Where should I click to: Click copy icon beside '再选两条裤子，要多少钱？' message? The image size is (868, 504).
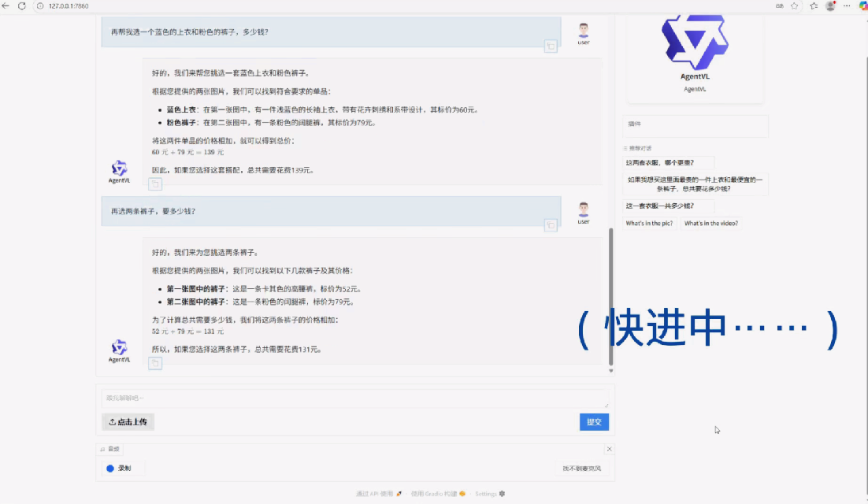551,225
